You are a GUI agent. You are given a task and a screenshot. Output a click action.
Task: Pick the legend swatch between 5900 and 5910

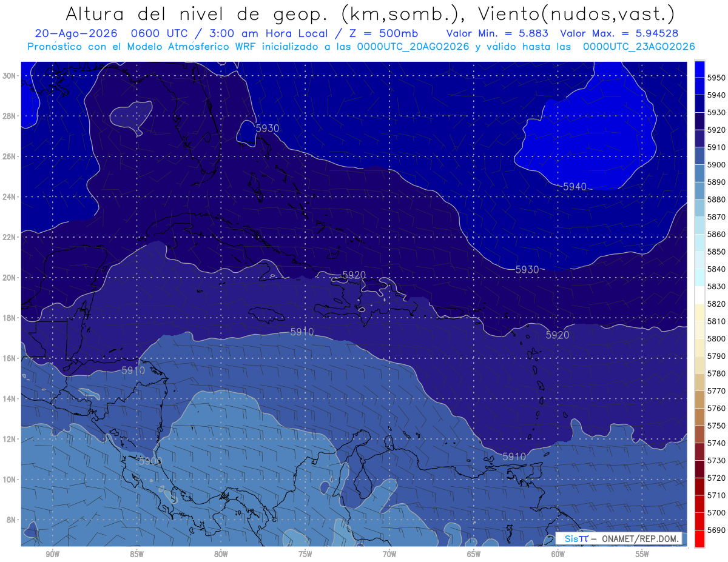[699, 156]
